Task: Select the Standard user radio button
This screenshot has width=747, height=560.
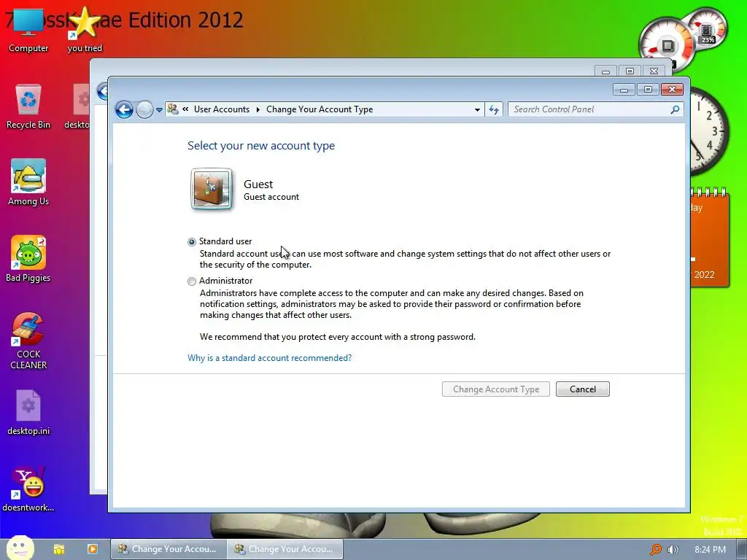Action: coord(192,242)
